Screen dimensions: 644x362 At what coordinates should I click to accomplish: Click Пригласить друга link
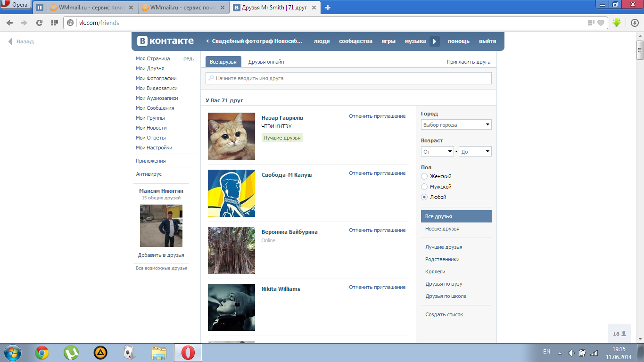(469, 62)
